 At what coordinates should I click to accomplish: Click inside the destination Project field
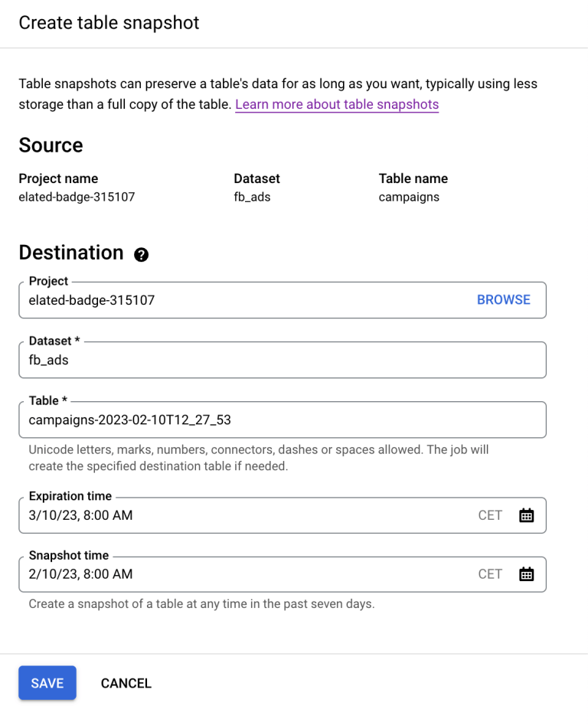[230, 300]
